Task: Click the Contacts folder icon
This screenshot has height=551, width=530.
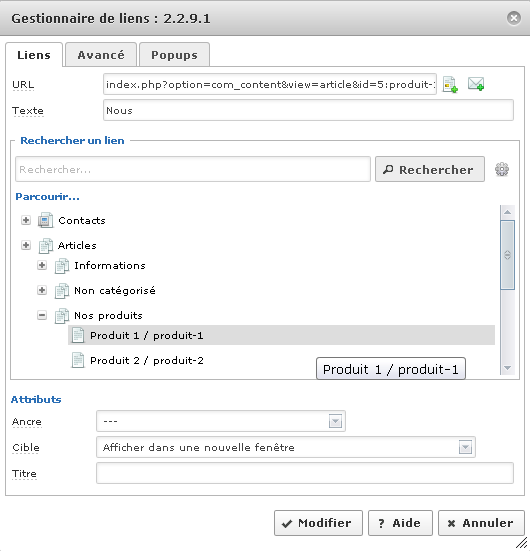Action: pyautogui.click(x=46, y=220)
